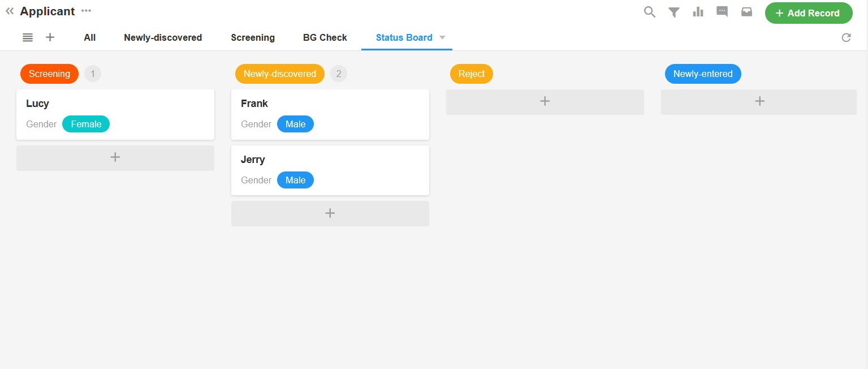Collapse sidebar with double chevron icon

tap(10, 11)
